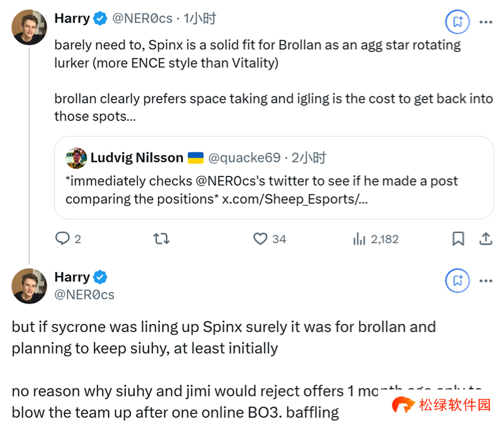Image resolution: width=504 pixels, height=421 pixels.
Task: Click the repost icon on first tweet
Action: 161,239
